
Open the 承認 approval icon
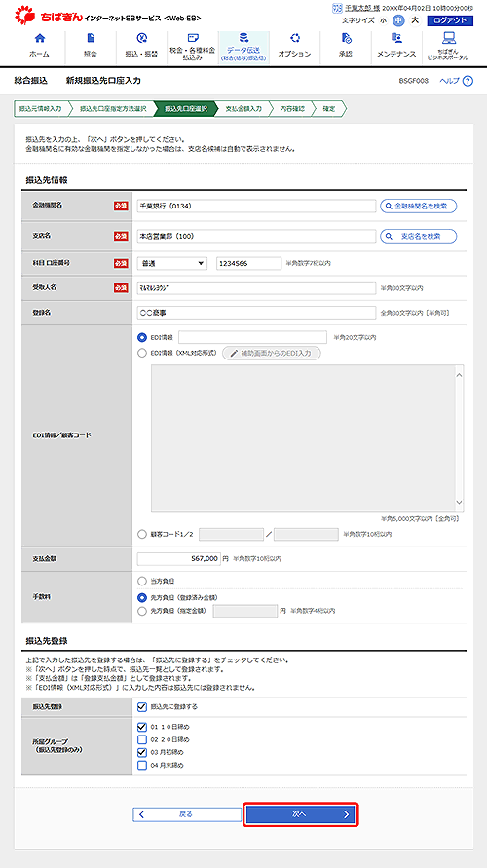tap(346, 38)
